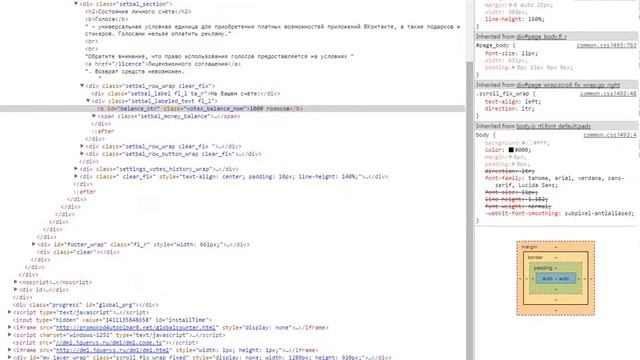Expand the div with text-align center style
This screenshot has height=360, width=640.
click(x=76, y=176)
